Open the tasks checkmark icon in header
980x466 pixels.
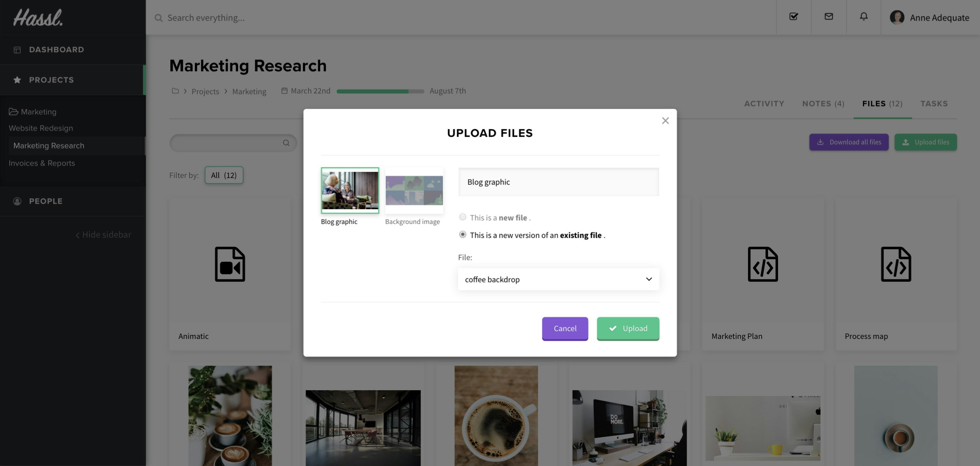(793, 17)
